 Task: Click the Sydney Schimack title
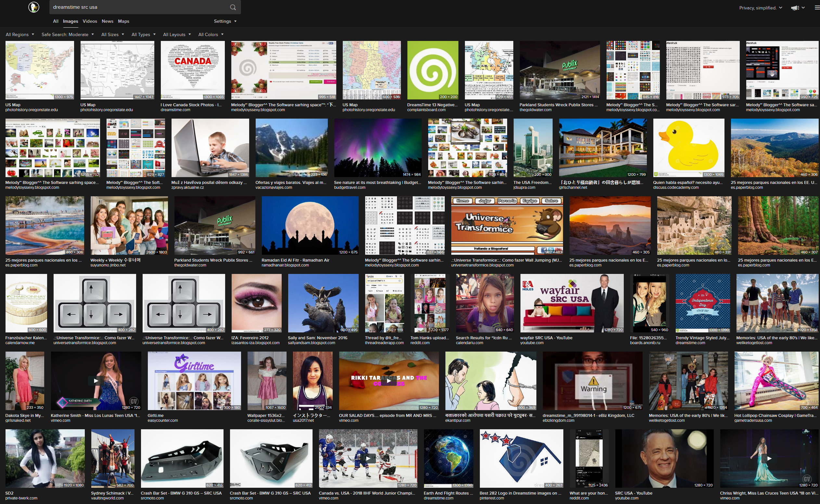[112, 493]
